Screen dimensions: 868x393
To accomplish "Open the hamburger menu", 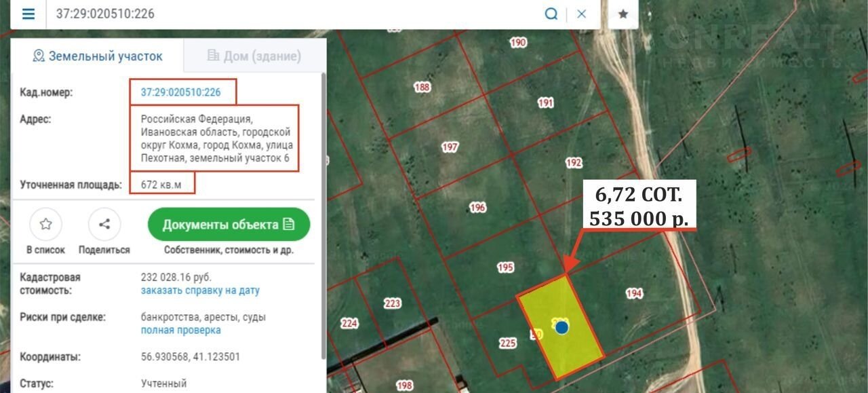I will (x=28, y=14).
